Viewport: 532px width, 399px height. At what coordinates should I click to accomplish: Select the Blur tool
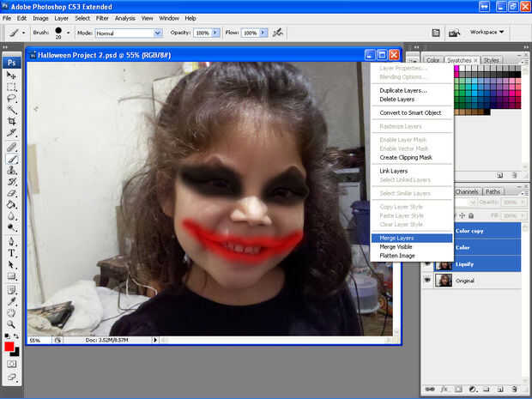pyautogui.click(x=11, y=215)
